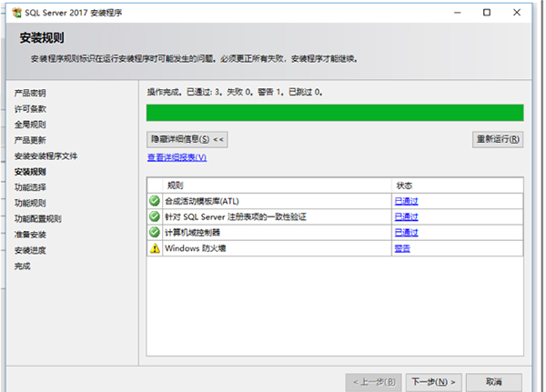The image size is (546, 392).
Task: Select 针对 SQL Server 注册表项的一致性验证 row text
Action: [236, 216]
